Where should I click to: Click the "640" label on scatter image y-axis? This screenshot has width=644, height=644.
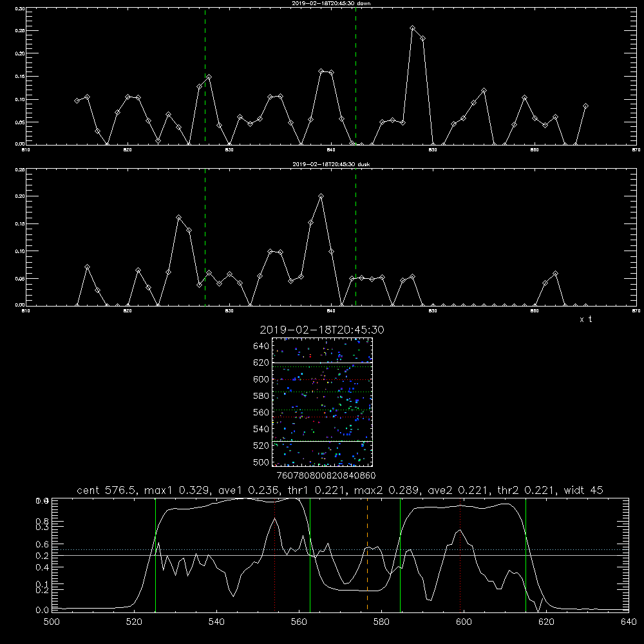pos(261,346)
